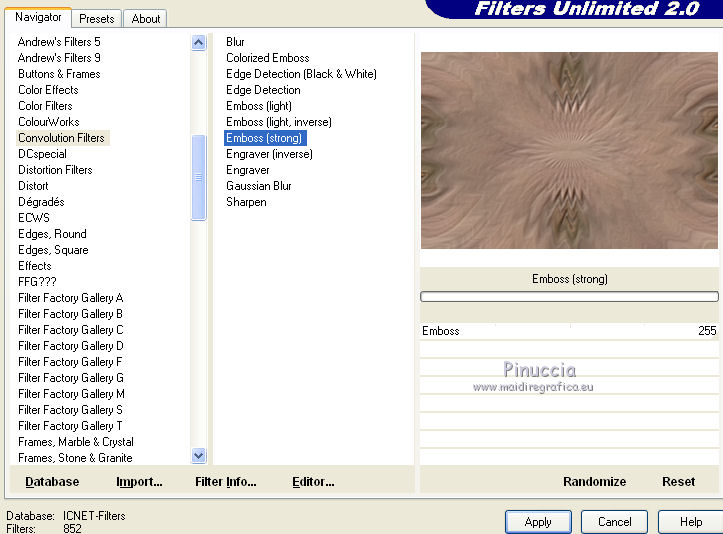This screenshot has height=534, width=723.
Task: Open Filter Info...
Action: [225, 481]
